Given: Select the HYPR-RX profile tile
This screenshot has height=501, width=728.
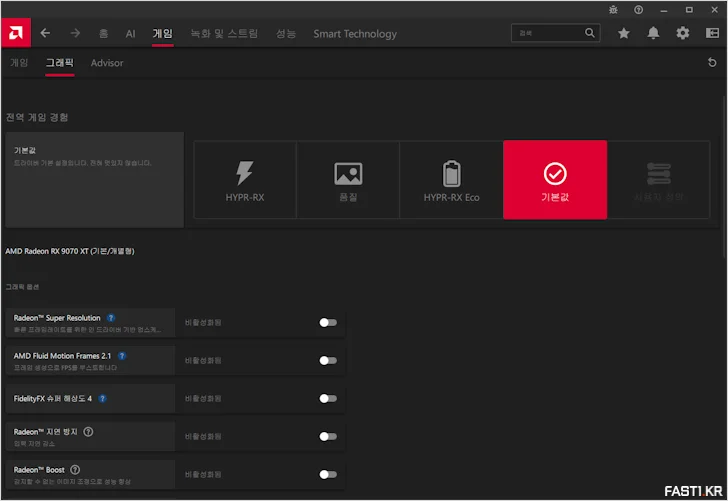Looking at the screenshot, I should [x=245, y=180].
